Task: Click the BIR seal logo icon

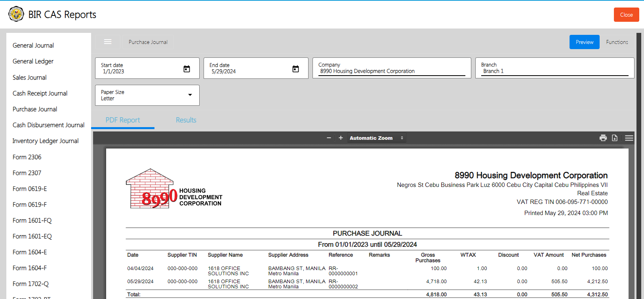Action: [x=16, y=14]
